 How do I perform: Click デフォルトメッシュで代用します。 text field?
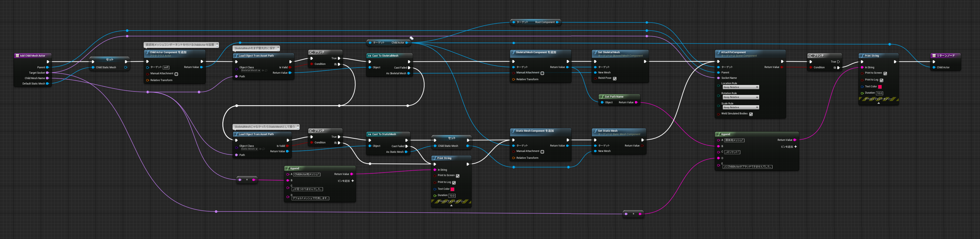coord(310,198)
